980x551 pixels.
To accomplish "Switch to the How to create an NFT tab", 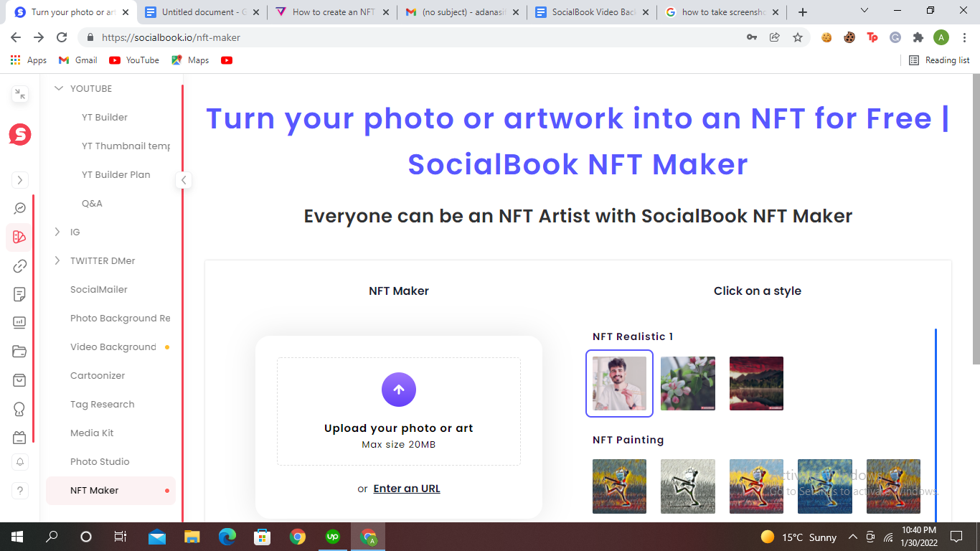I will [x=331, y=12].
